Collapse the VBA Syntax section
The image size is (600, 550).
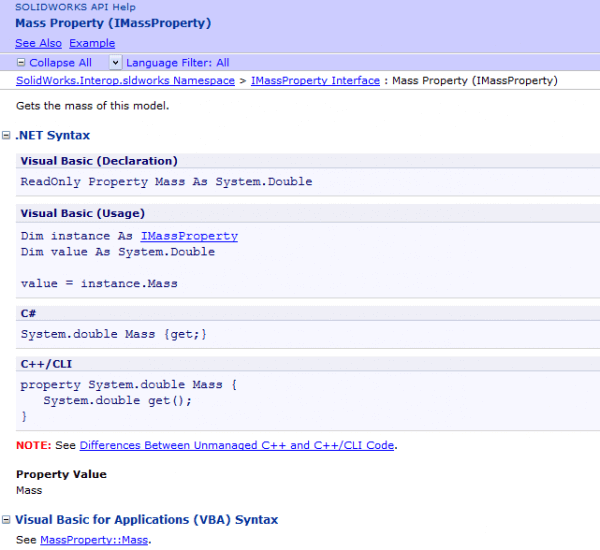tap(6, 519)
